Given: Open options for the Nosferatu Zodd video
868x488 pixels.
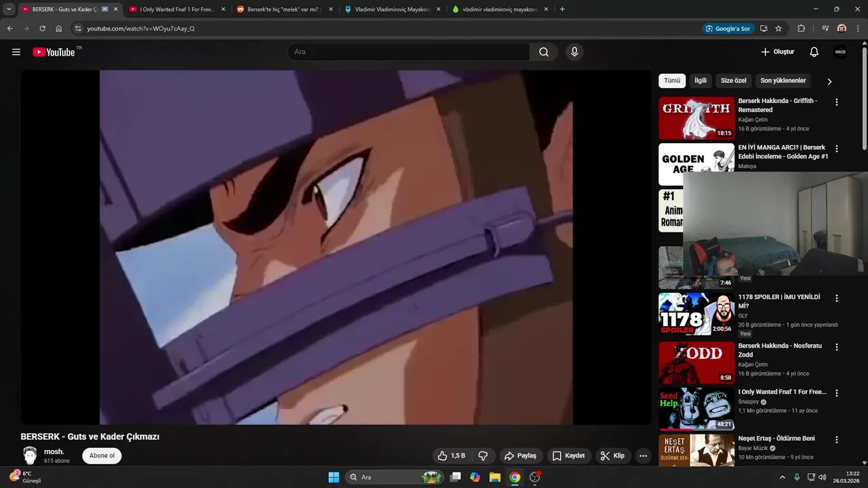Looking at the screenshot, I should [x=836, y=347].
